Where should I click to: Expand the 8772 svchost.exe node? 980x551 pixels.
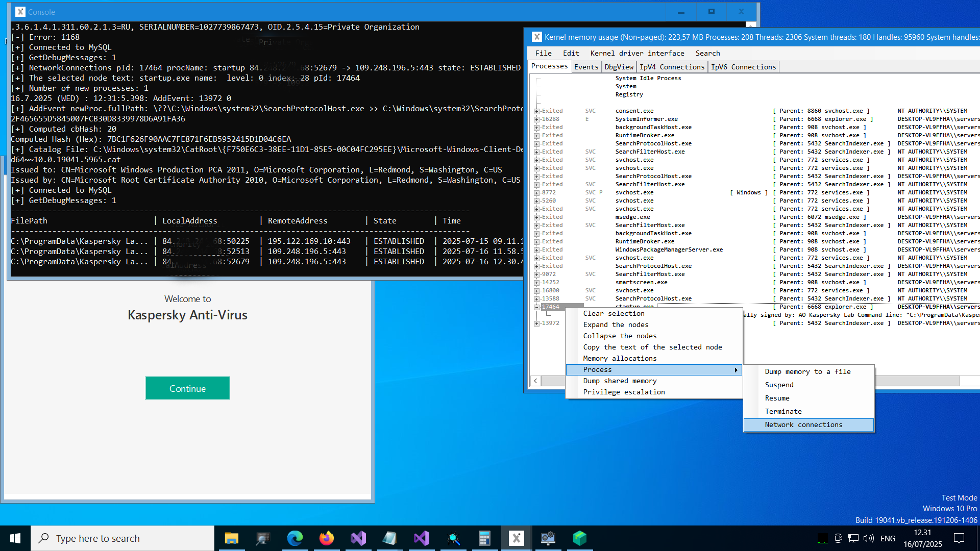(x=536, y=193)
